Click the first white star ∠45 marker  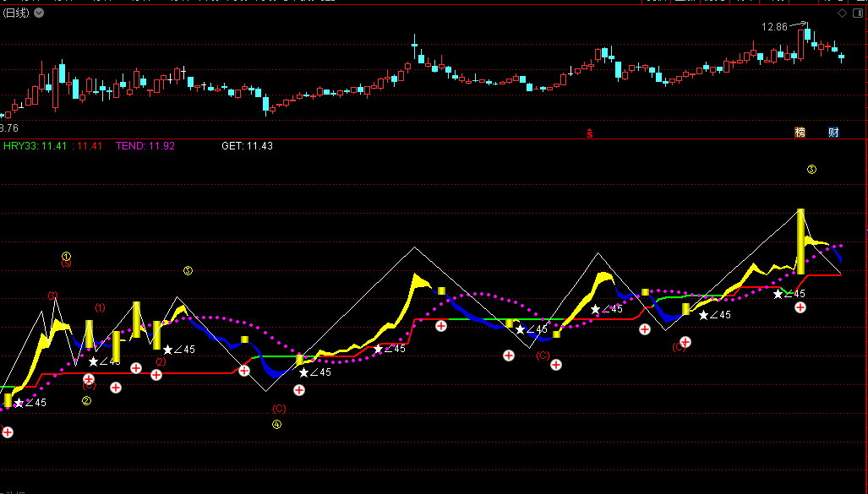pos(19,403)
